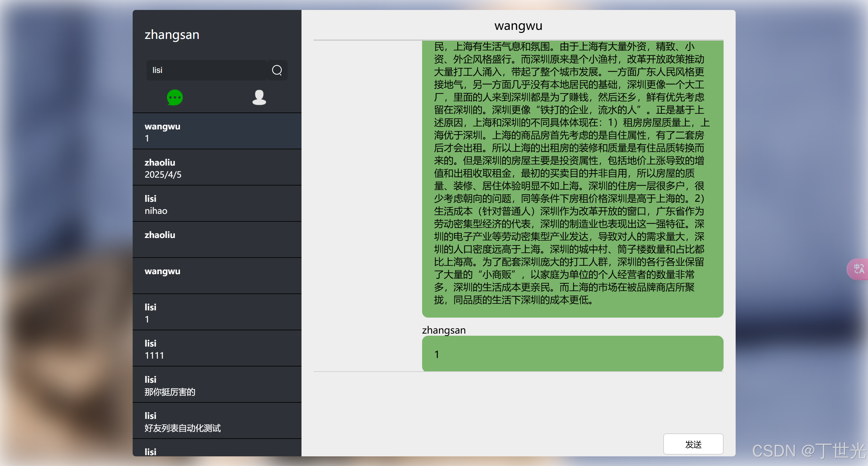Click the search magnifier icon
868x466 pixels.
point(277,70)
